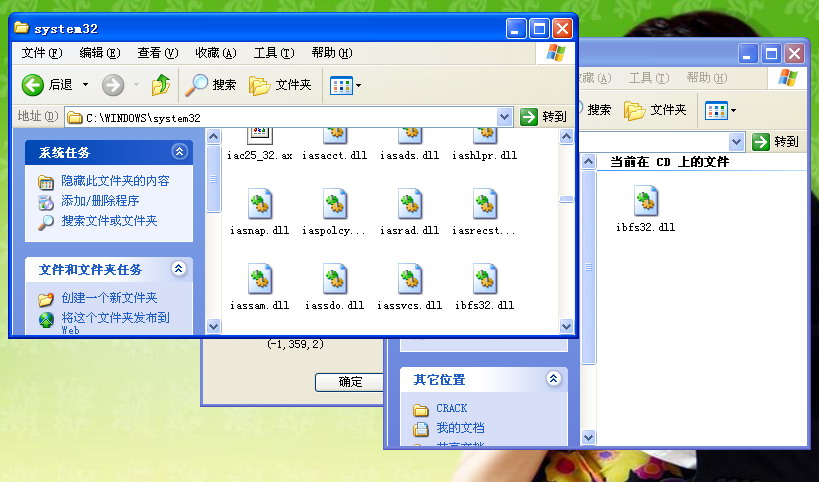Click the left task pane scrollbar down arrow

(214, 327)
